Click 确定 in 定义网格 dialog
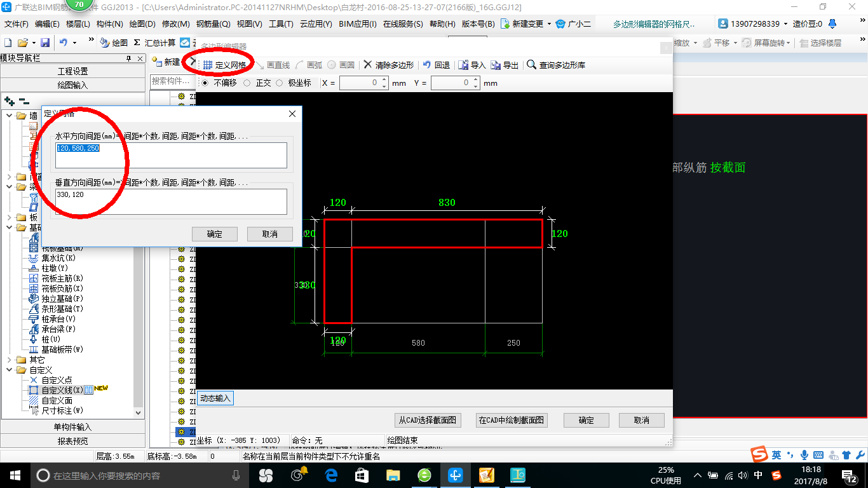The image size is (868, 488). pos(214,234)
